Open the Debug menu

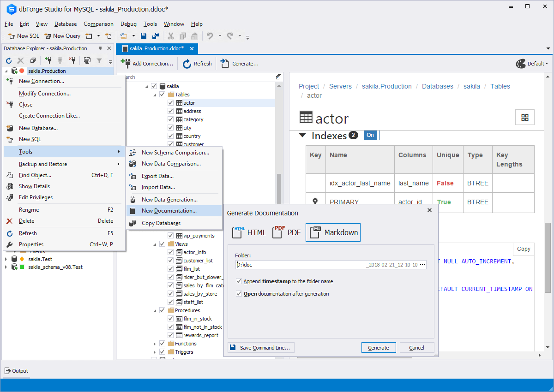[x=128, y=24]
